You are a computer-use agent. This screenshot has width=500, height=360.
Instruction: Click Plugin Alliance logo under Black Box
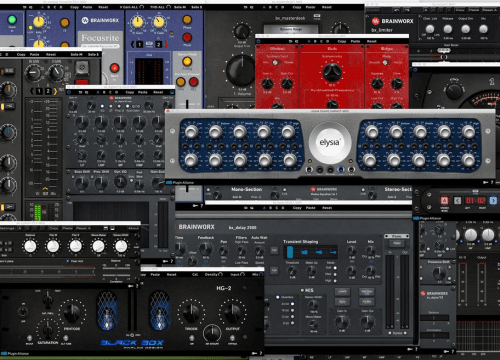click(15, 353)
